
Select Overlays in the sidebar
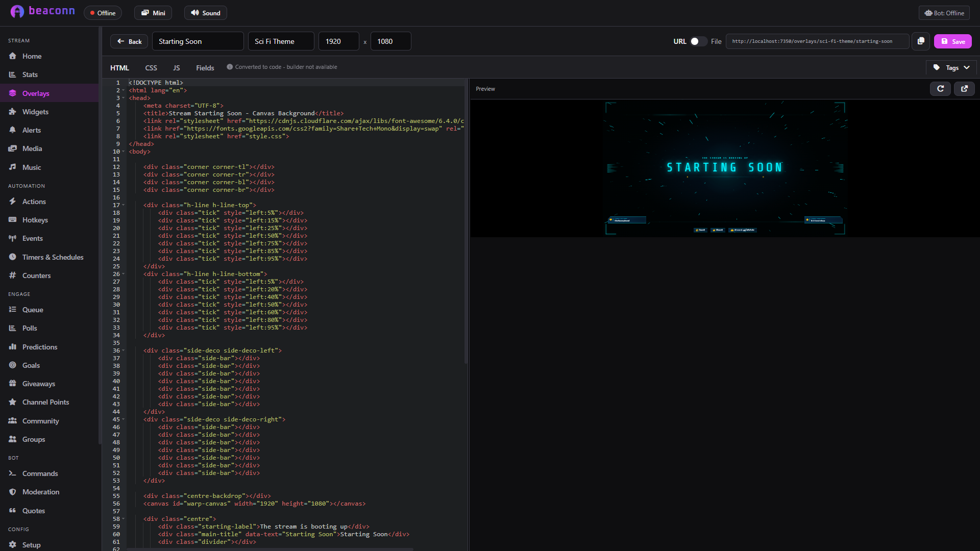click(49, 93)
